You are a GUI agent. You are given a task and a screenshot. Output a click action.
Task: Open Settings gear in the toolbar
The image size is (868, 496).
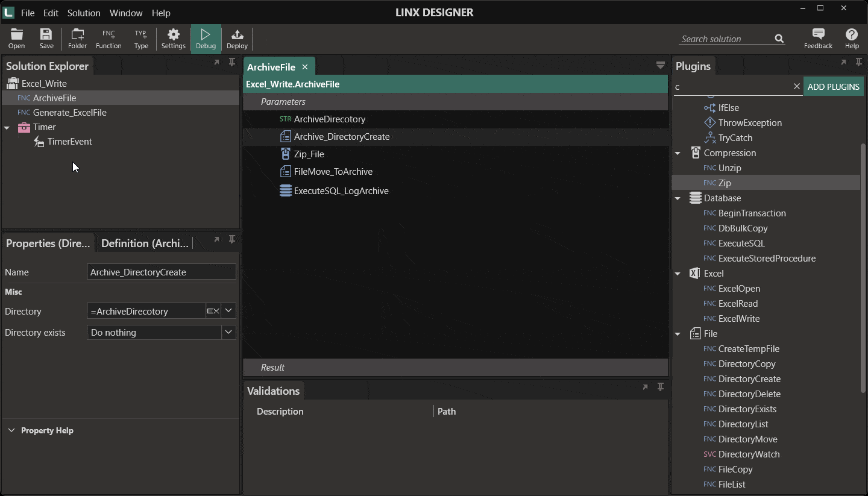[174, 39]
